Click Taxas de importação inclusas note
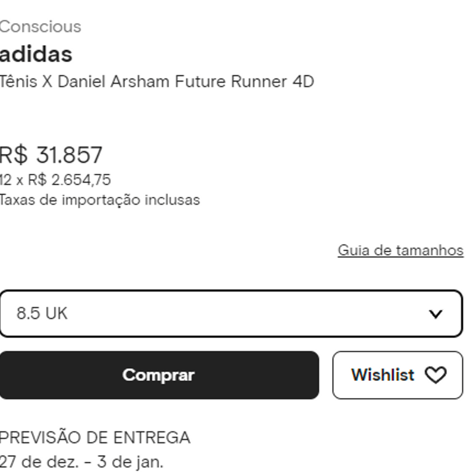476x476 pixels. click(x=100, y=201)
